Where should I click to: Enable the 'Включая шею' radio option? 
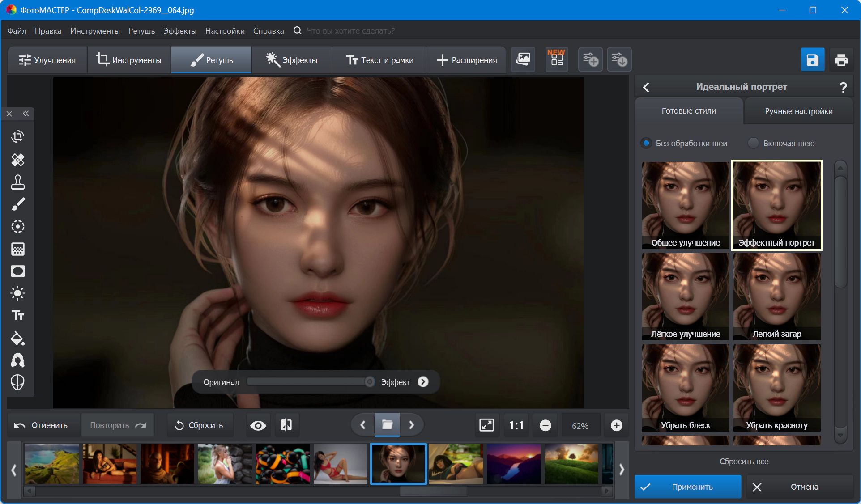coord(753,144)
